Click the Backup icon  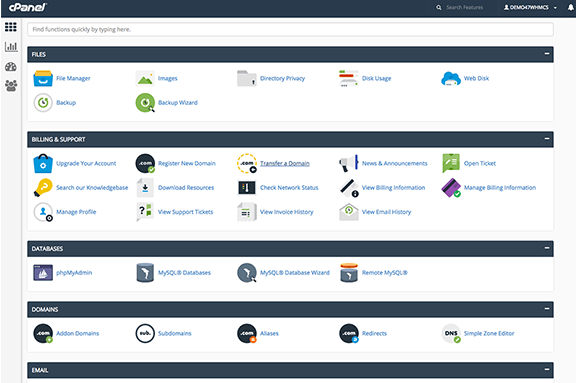[x=43, y=102]
